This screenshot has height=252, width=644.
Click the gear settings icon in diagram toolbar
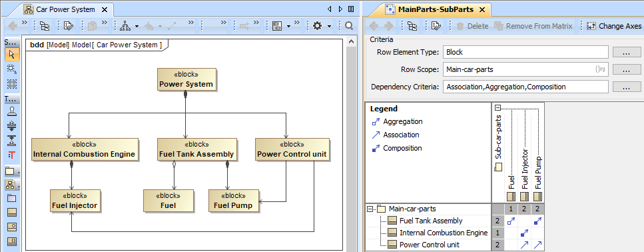(317, 26)
